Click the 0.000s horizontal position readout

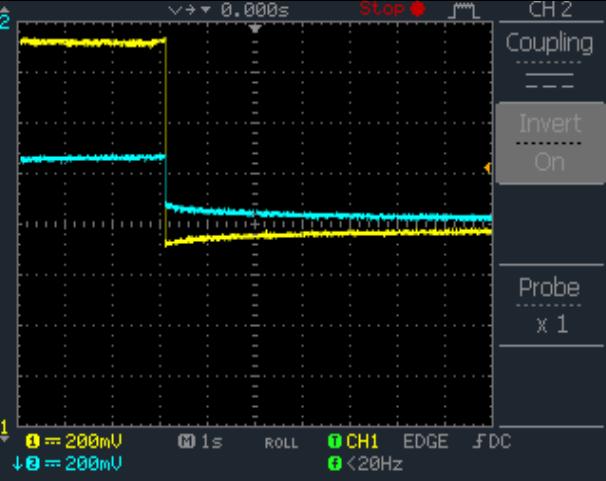[255, 10]
